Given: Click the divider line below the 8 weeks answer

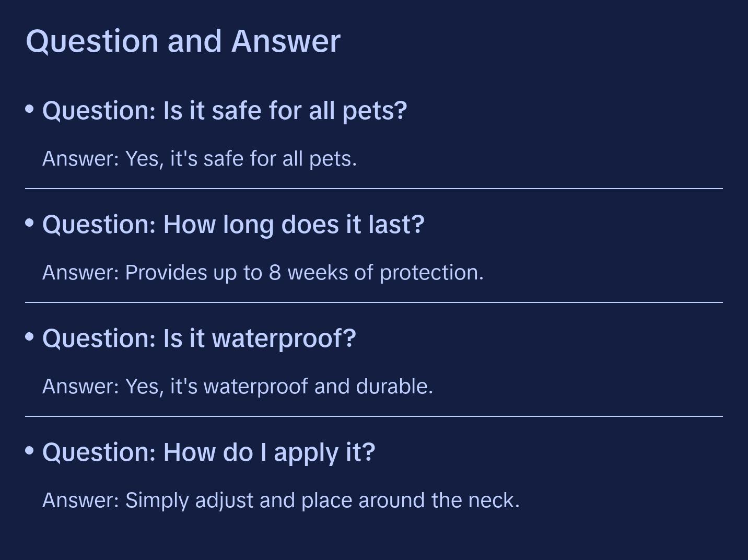Looking at the screenshot, I should (x=374, y=302).
